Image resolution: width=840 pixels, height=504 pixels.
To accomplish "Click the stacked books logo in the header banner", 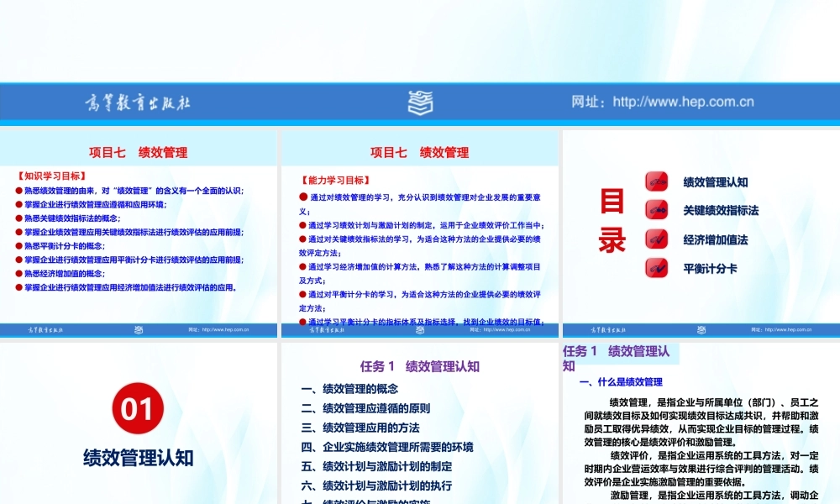I will click(419, 102).
